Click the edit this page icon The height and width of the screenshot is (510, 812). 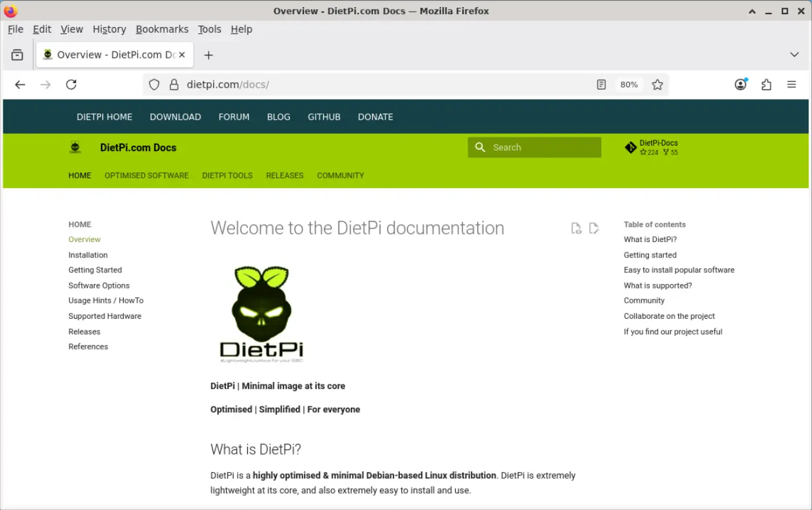pos(594,228)
